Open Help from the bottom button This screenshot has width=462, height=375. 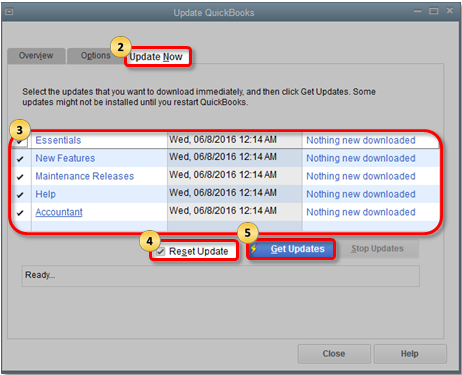coord(410,354)
